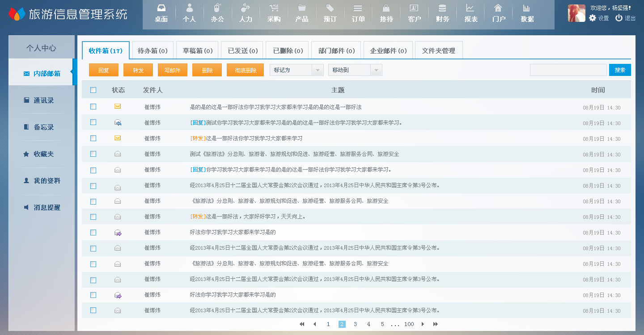Check the box for mail [回复]测试你学习我学习
The height and width of the screenshot is (335, 644).
coord(93,122)
